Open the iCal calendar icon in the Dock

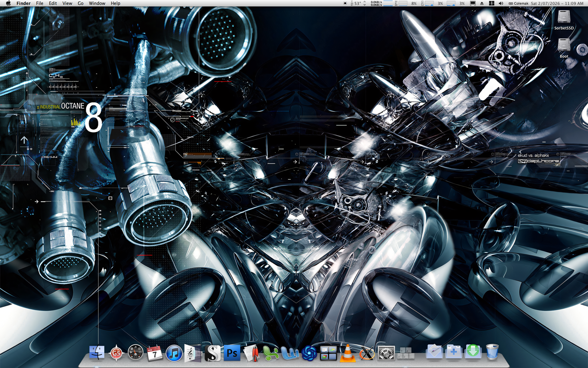click(155, 353)
